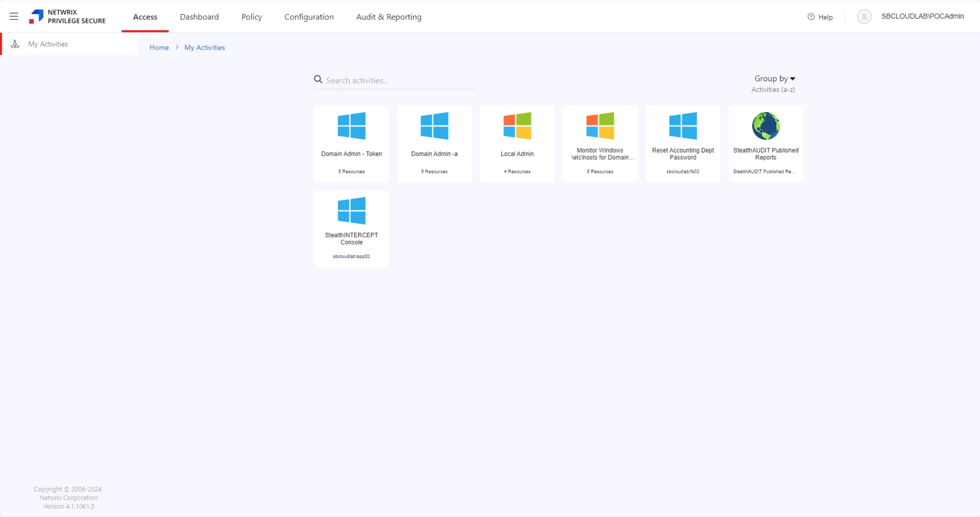
Task: Expand the Group by dropdown arrow
Action: (x=793, y=79)
